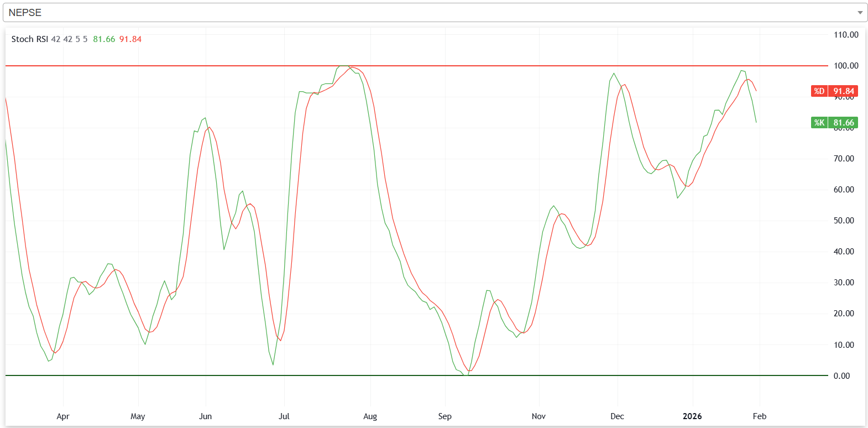Click the arrow on the NEPSE selector
868x428 pixels.
click(860, 13)
